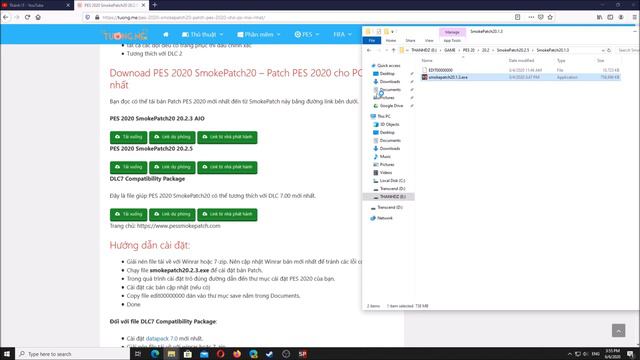Screen dimensions: 640x360
Task: Open the Firefox hamburger menu
Action: click(635, 17)
